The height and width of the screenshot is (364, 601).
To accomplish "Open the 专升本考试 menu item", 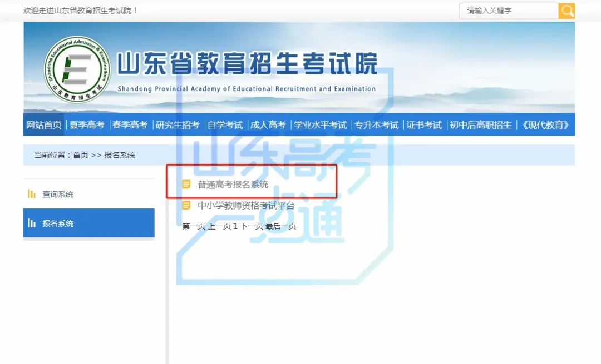I will pyautogui.click(x=377, y=125).
